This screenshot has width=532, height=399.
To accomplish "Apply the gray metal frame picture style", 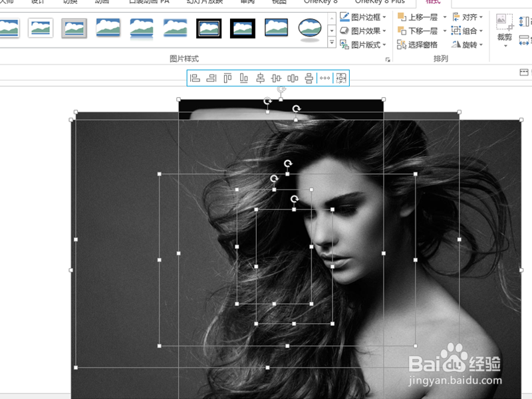I will click(74, 28).
